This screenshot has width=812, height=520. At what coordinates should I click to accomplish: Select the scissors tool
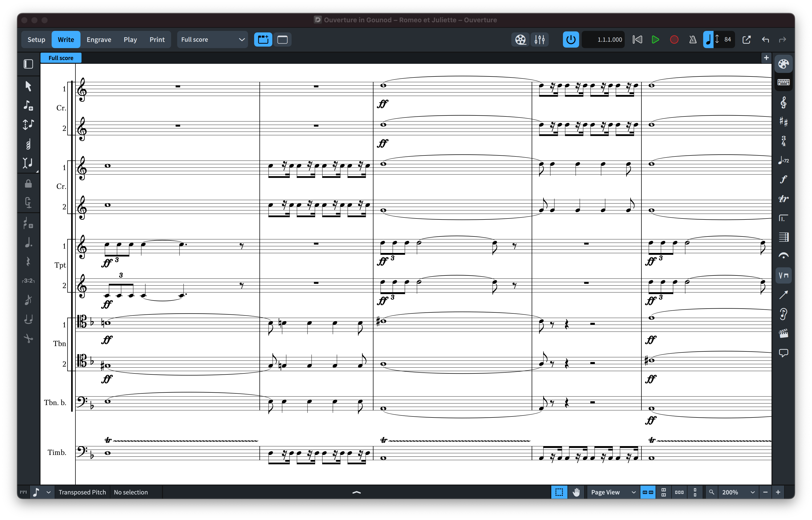click(x=28, y=338)
